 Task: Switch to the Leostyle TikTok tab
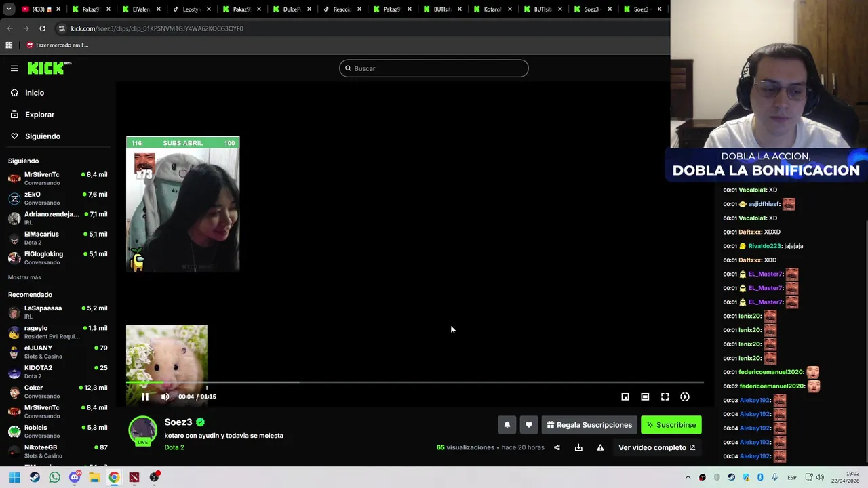pyautogui.click(x=191, y=9)
